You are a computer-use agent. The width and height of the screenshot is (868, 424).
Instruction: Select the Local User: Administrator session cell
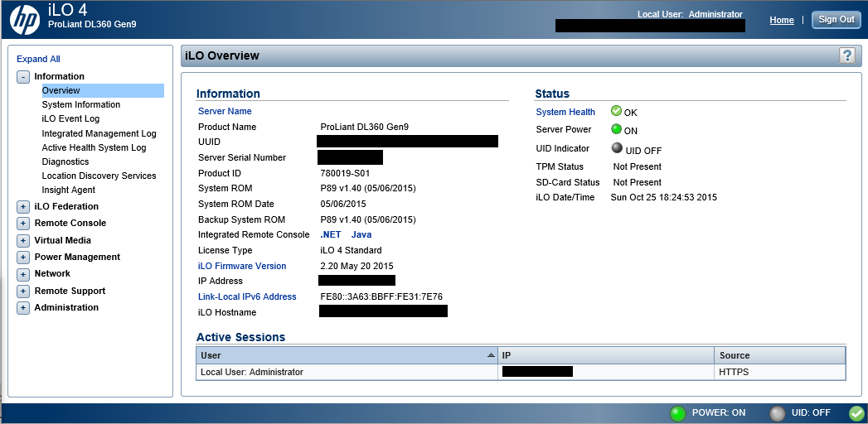[347, 372]
